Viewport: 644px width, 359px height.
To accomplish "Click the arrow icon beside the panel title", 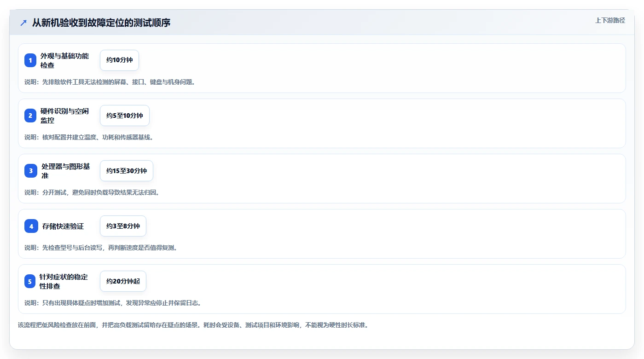I will (x=23, y=23).
